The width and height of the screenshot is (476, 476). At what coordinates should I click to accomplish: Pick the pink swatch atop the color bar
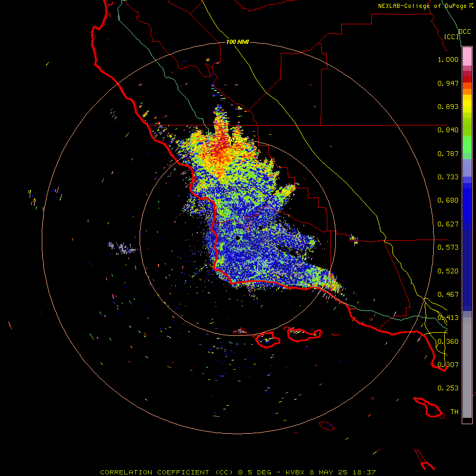(x=467, y=57)
